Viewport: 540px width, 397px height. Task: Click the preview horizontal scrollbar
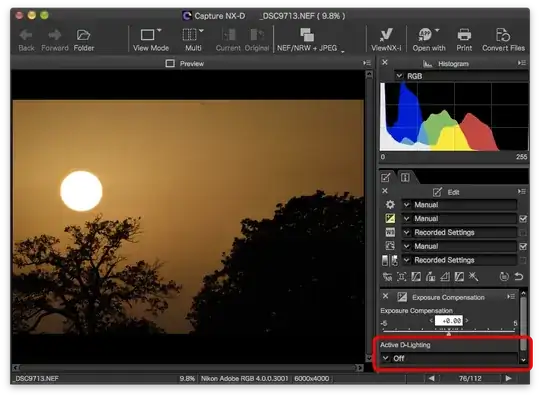[x=188, y=368]
